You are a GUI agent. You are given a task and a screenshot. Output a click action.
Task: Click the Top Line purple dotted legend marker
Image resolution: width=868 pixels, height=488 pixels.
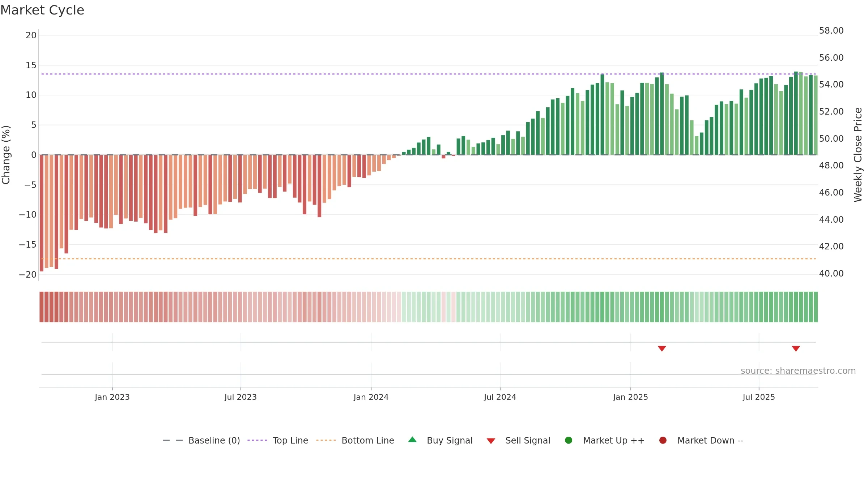257,440
